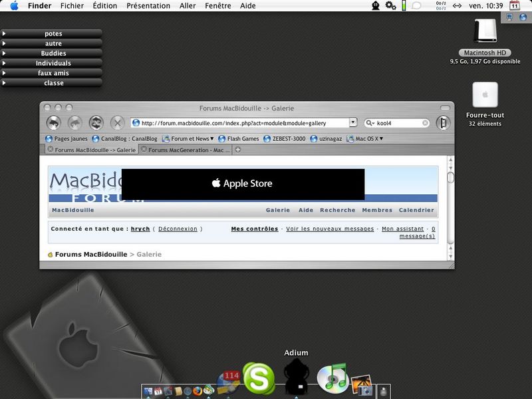
Task: Open the Présentation menu
Action: 148,6
